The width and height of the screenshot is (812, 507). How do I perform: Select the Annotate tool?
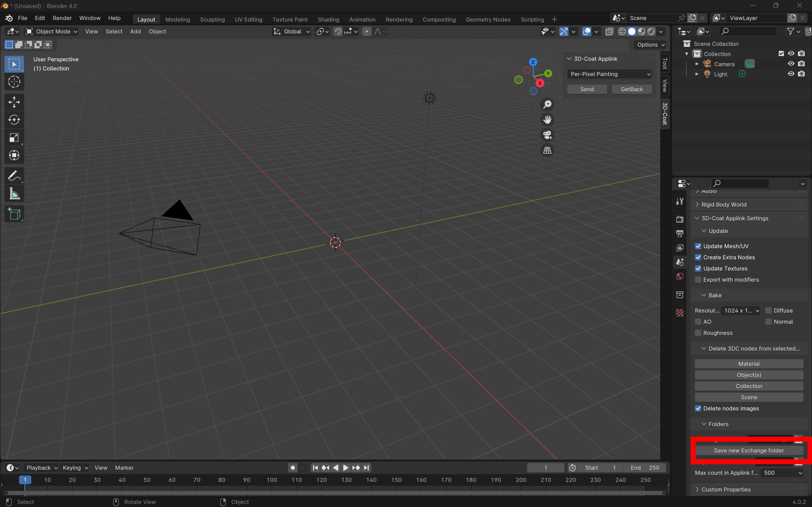tap(14, 176)
